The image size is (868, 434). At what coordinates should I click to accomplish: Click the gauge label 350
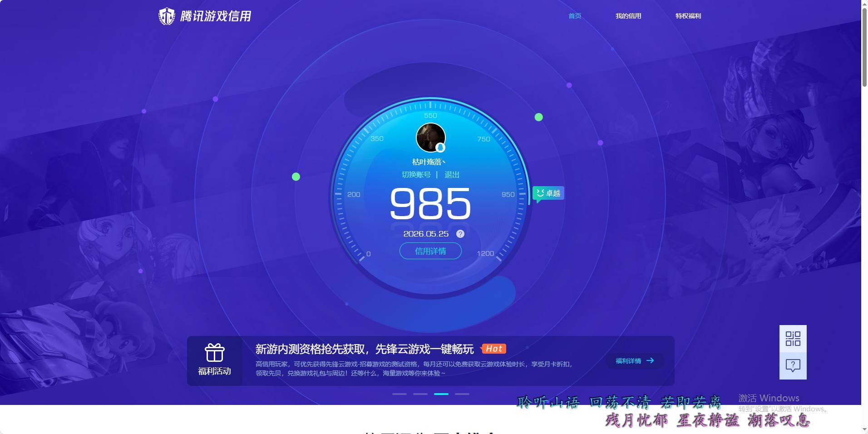(377, 138)
